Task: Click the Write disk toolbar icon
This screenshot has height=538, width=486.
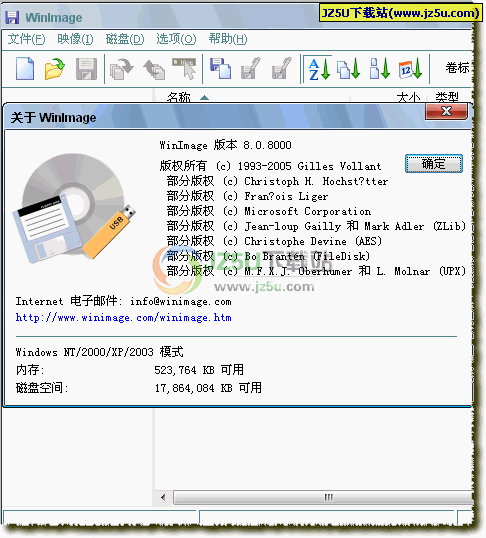Action: coord(154,69)
